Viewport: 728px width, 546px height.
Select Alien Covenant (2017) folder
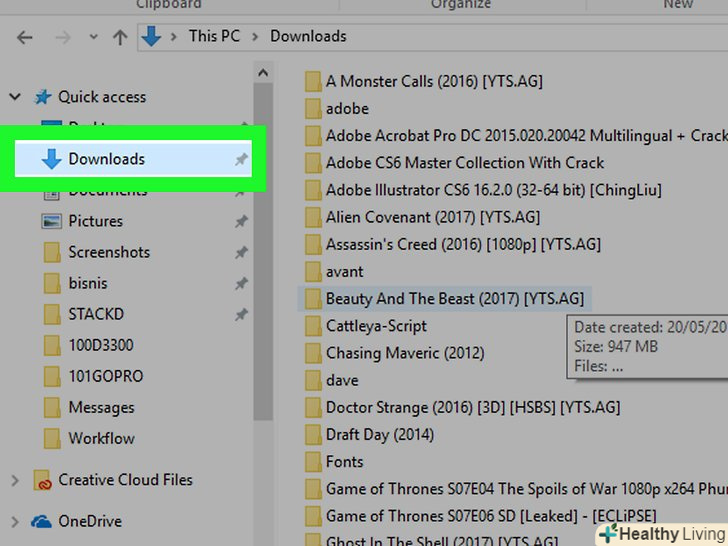point(433,217)
